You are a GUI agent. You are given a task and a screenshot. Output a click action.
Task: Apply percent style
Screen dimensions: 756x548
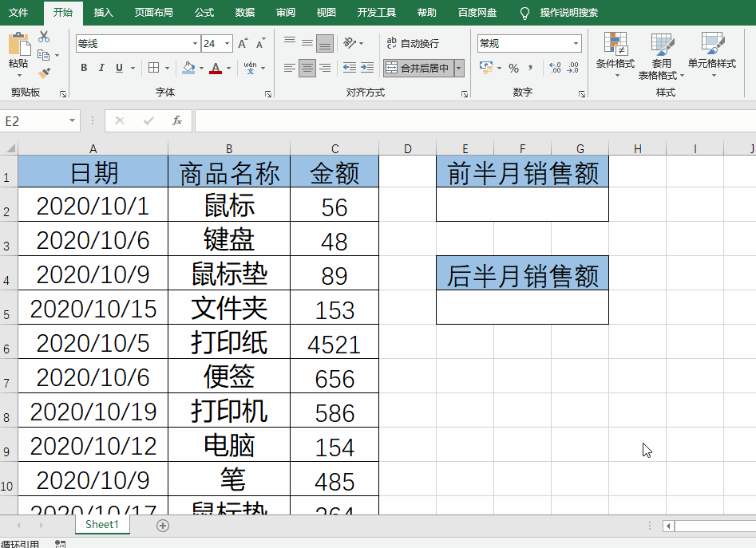point(514,68)
